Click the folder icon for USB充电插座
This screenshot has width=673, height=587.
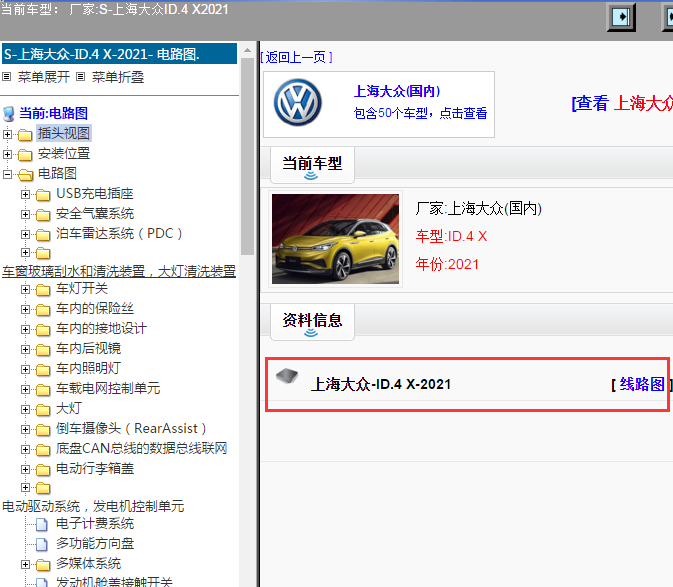click(x=43, y=194)
